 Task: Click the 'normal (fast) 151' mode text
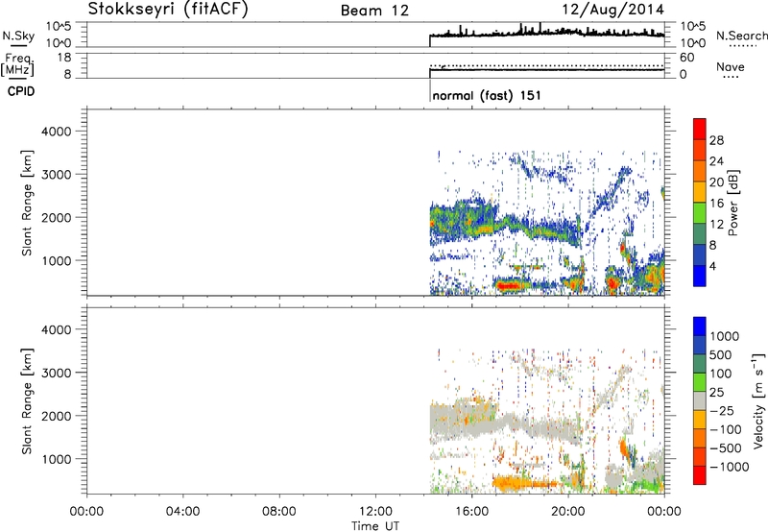tap(487, 95)
